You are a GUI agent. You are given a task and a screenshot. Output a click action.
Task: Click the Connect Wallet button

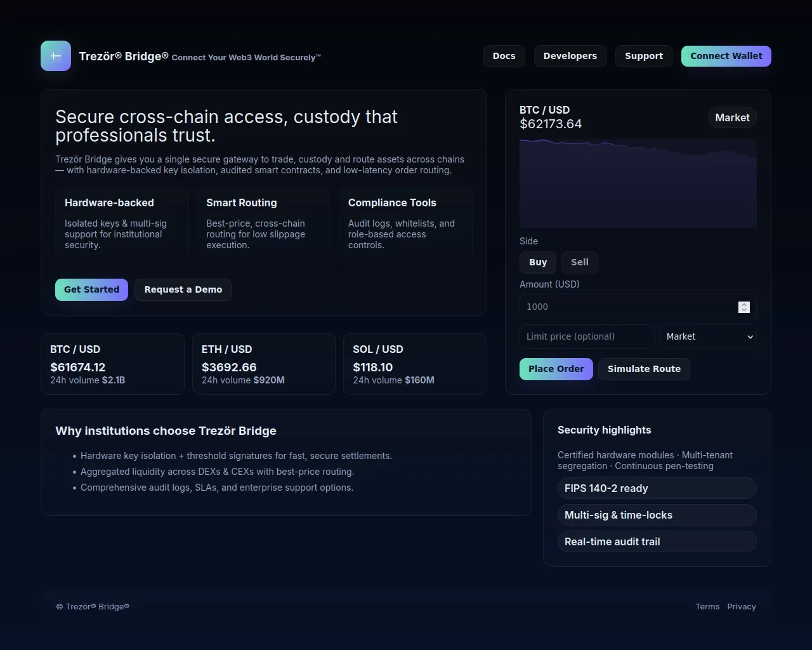[726, 56]
